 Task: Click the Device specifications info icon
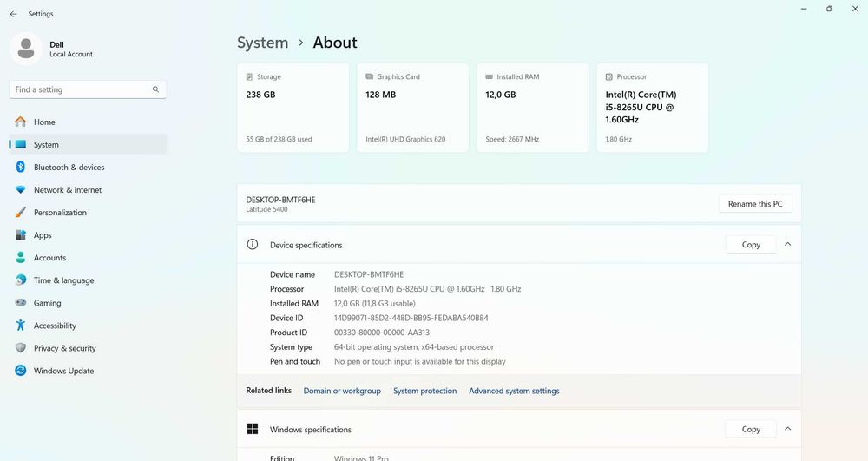[x=253, y=245]
